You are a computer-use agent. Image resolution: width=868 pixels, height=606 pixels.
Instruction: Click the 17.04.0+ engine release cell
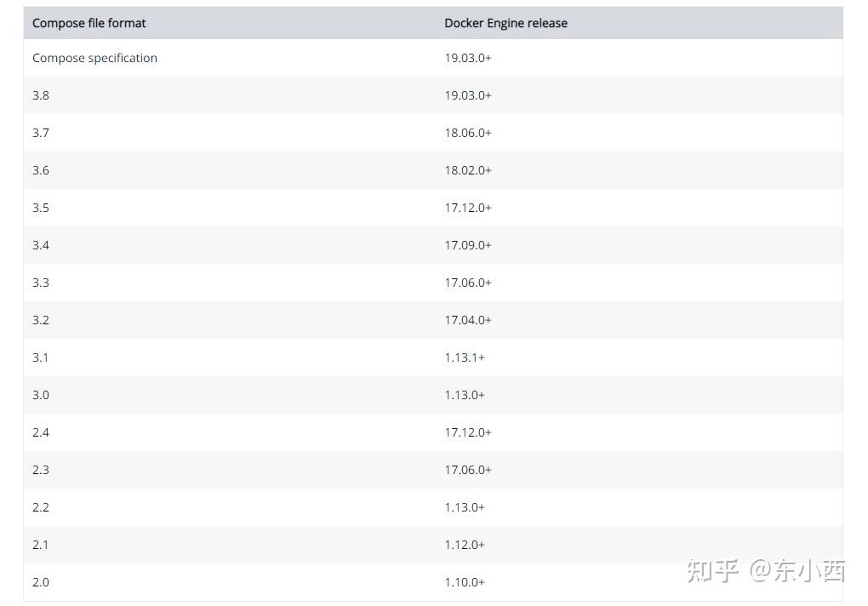point(468,320)
